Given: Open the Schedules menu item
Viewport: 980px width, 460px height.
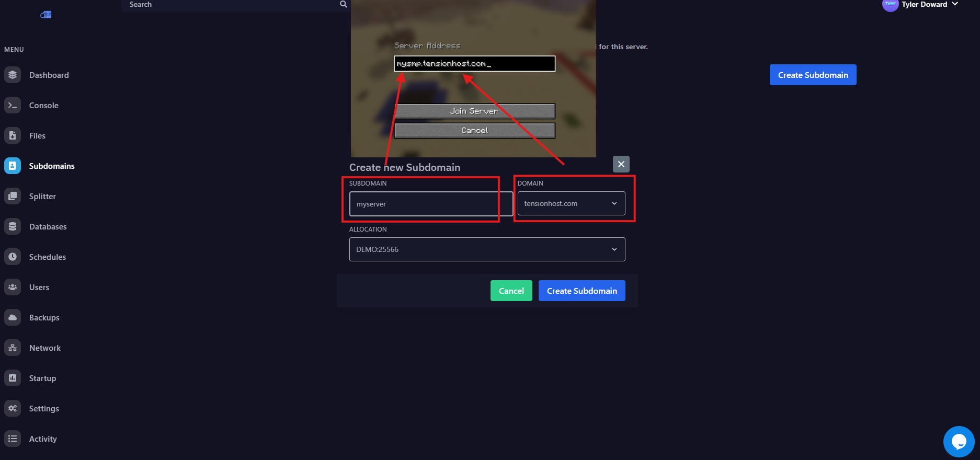Looking at the screenshot, I should [48, 257].
